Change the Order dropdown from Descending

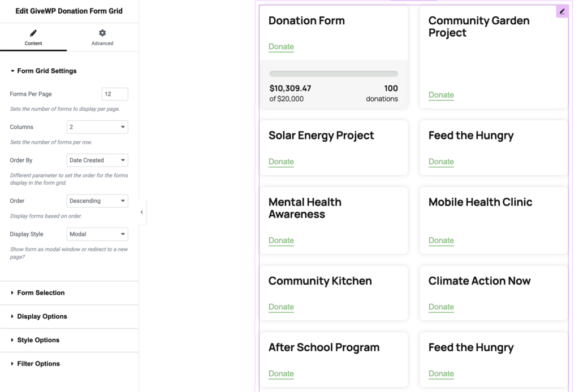97,201
